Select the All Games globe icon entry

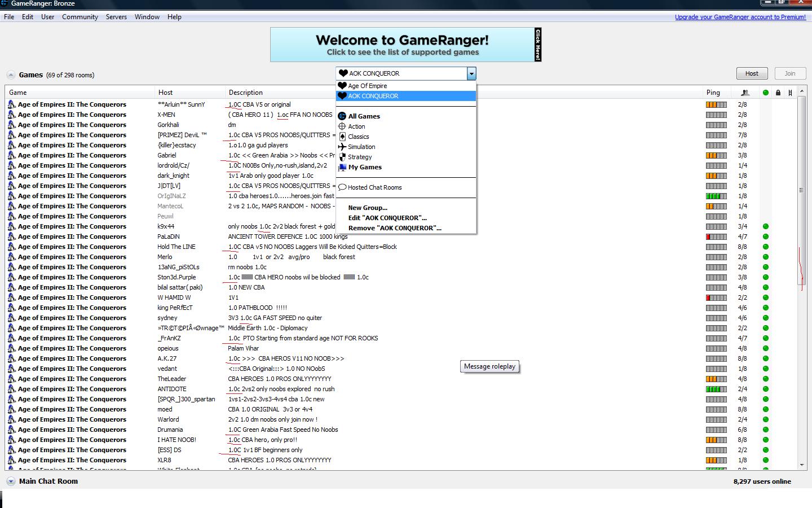coord(342,116)
